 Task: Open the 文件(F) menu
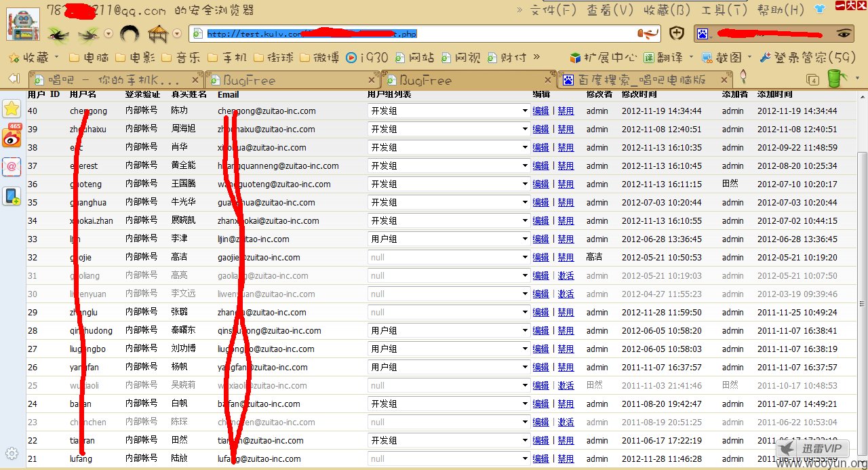click(553, 10)
